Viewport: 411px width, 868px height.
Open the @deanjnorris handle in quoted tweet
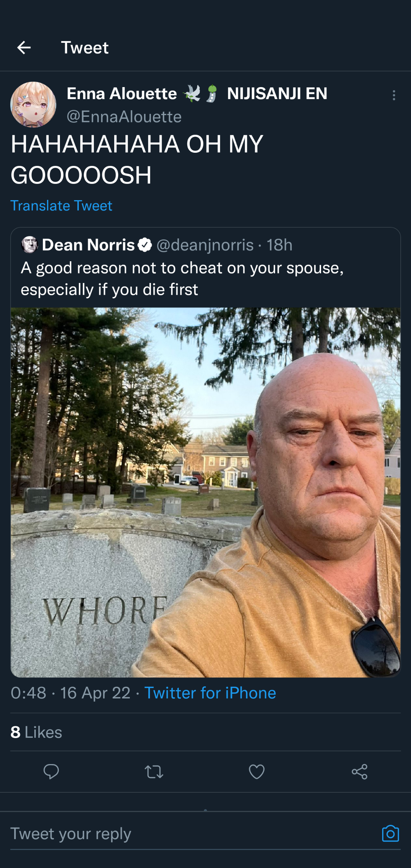205,245
